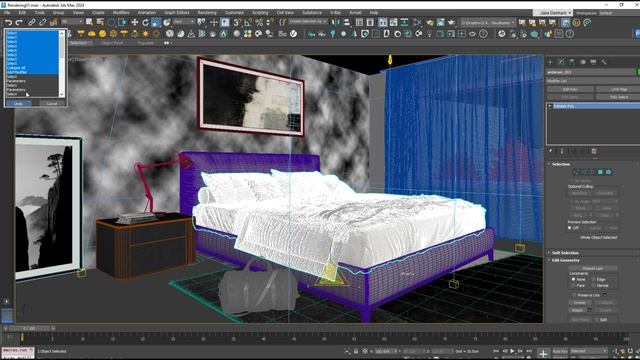Image resolution: width=640 pixels, height=360 pixels.
Task: Click the Redo arrow in the main toolbar
Action: click(x=19, y=22)
